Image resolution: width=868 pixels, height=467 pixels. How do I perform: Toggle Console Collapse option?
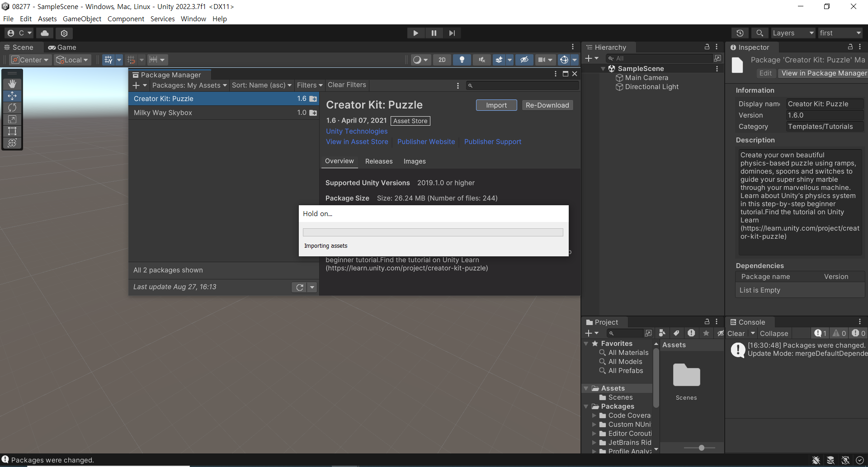pyautogui.click(x=774, y=333)
